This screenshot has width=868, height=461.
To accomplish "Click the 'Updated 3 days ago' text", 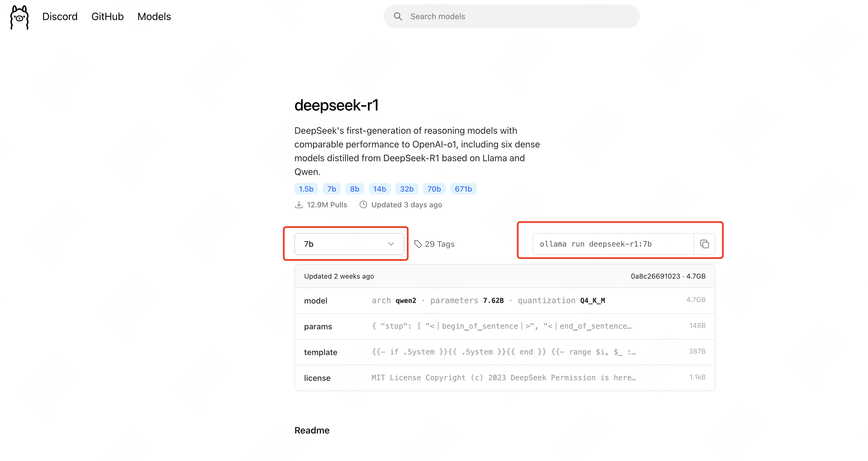I will pyautogui.click(x=406, y=205).
